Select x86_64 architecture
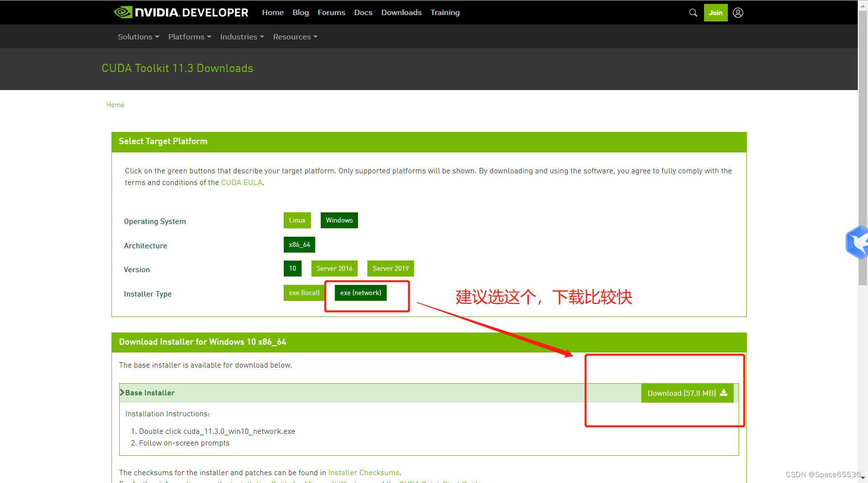The width and height of the screenshot is (868, 483). point(299,244)
